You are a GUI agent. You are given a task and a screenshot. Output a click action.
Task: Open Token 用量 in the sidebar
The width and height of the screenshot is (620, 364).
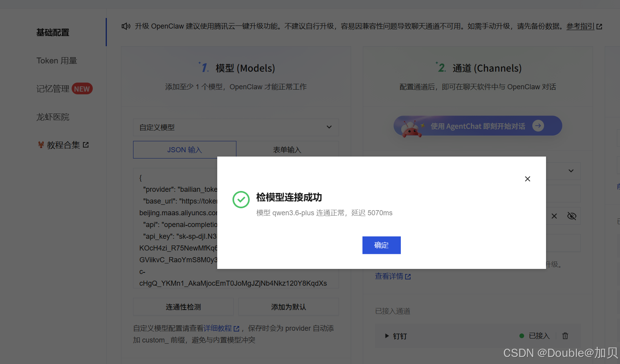tap(57, 61)
